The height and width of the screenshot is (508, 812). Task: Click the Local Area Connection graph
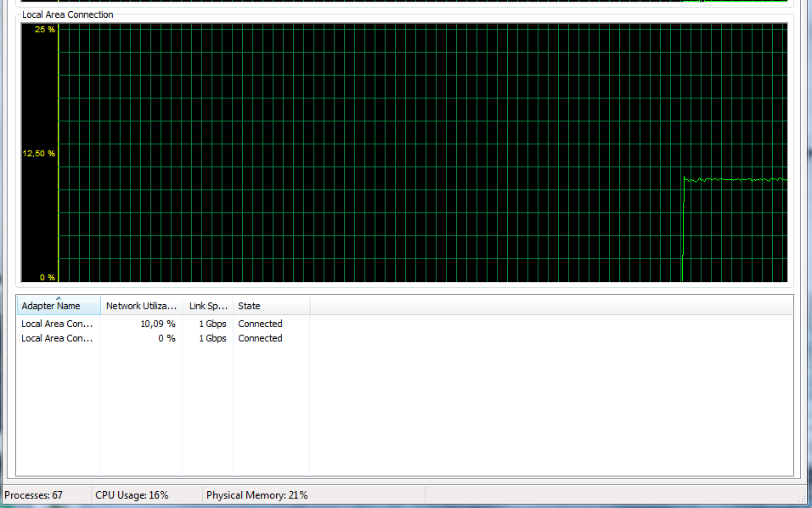tap(404, 153)
